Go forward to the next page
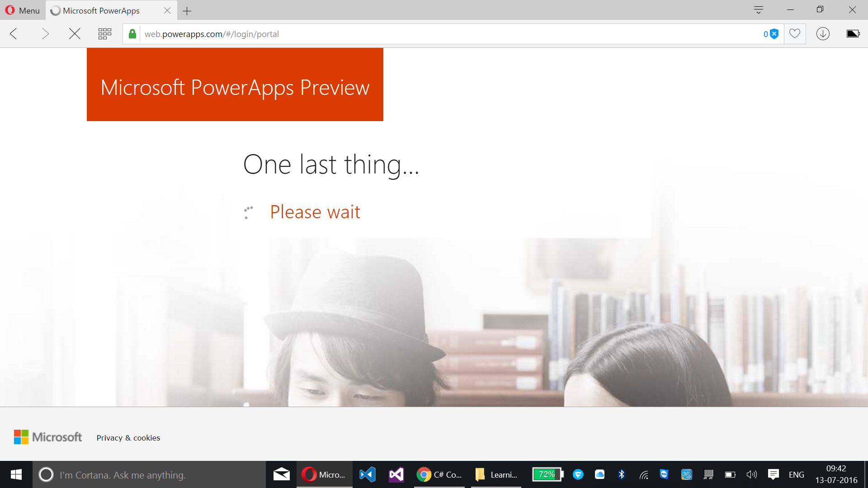 tap(45, 34)
